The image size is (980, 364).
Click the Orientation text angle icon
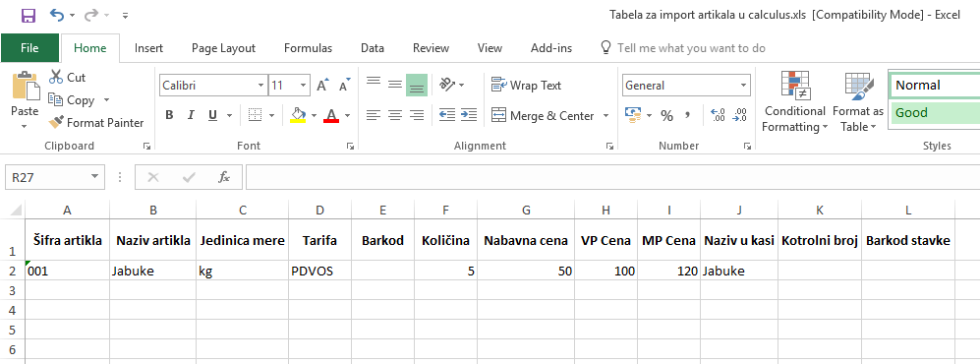click(447, 85)
